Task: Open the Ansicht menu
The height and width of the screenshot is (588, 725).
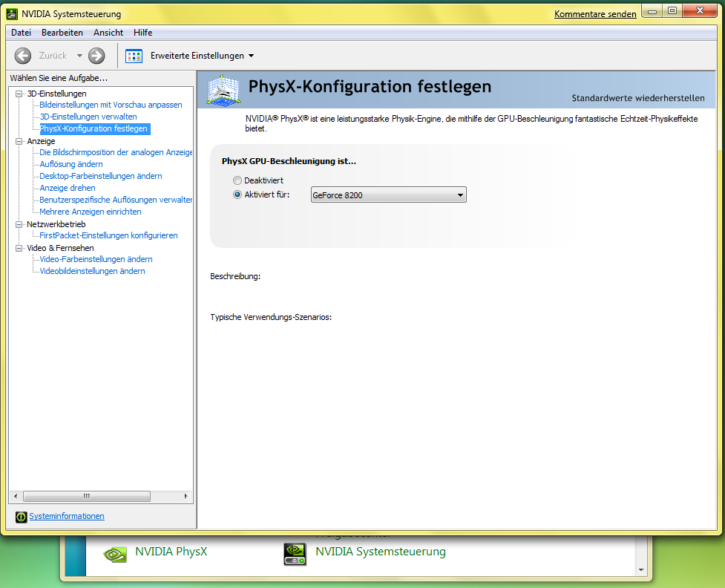Action: tap(108, 33)
